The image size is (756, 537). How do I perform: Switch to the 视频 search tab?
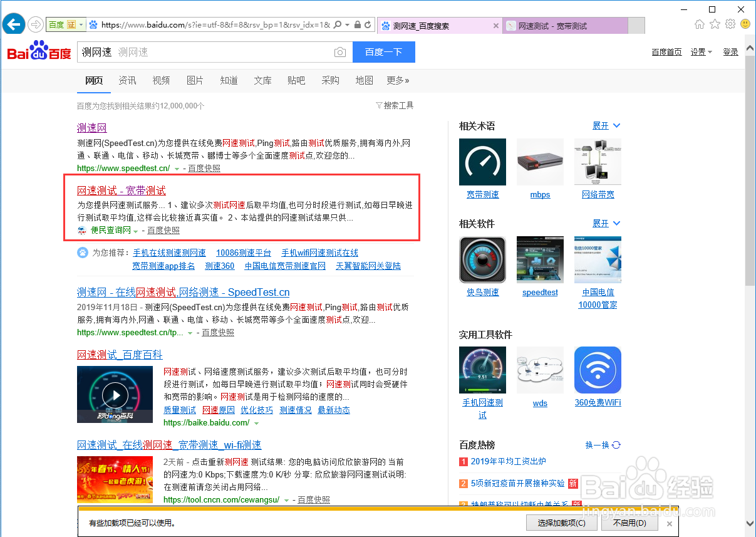(x=161, y=80)
